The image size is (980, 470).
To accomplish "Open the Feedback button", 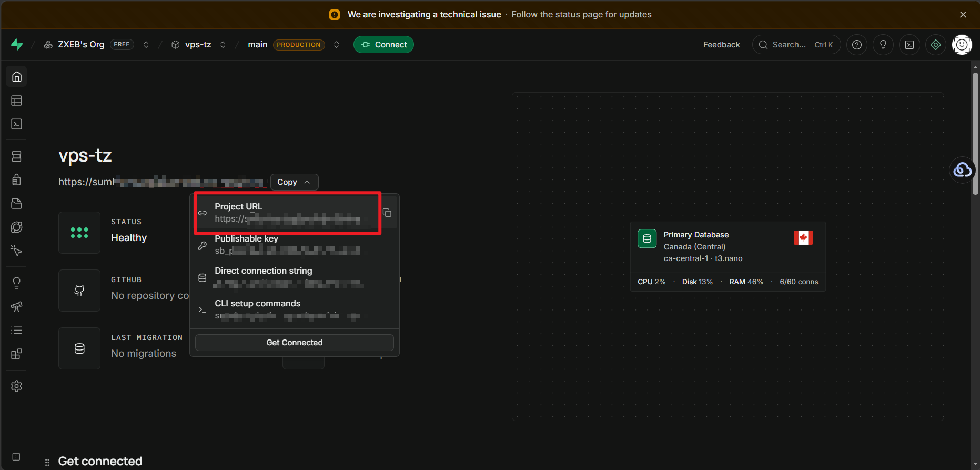I will pyautogui.click(x=721, y=45).
